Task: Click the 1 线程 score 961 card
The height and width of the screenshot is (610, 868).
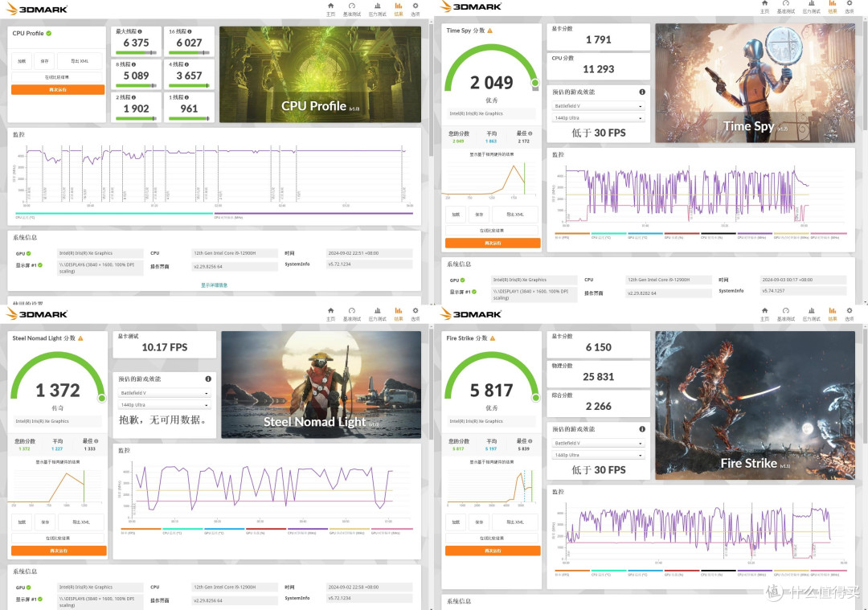Action: (190, 108)
